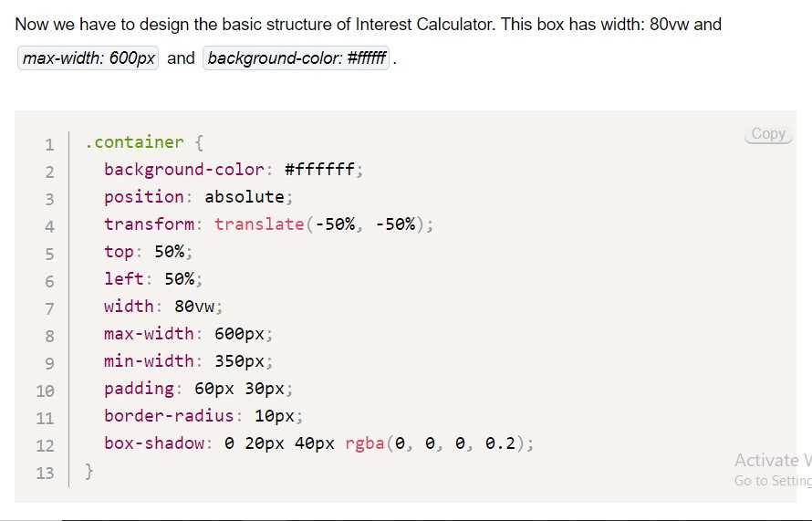The height and width of the screenshot is (521, 812).
Task: Click the 'box-shadow' property name
Action: 153,443
